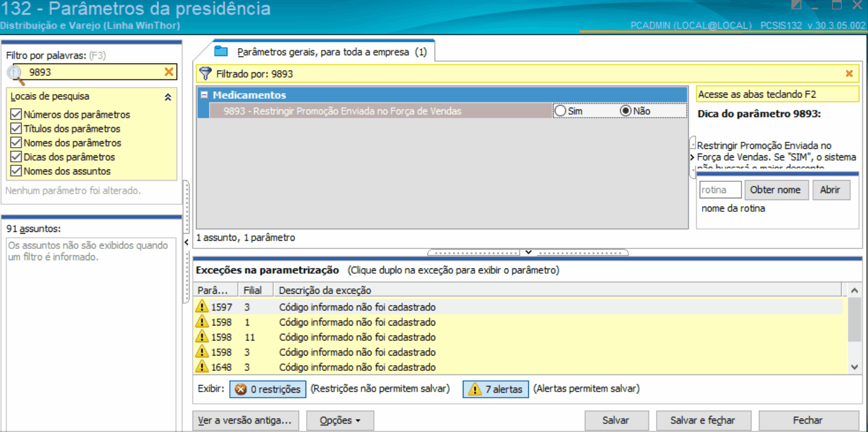This screenshot has width=868, height=432.
Task: Click the exceptions list scrollbar thumb
Action: [854, 319]
